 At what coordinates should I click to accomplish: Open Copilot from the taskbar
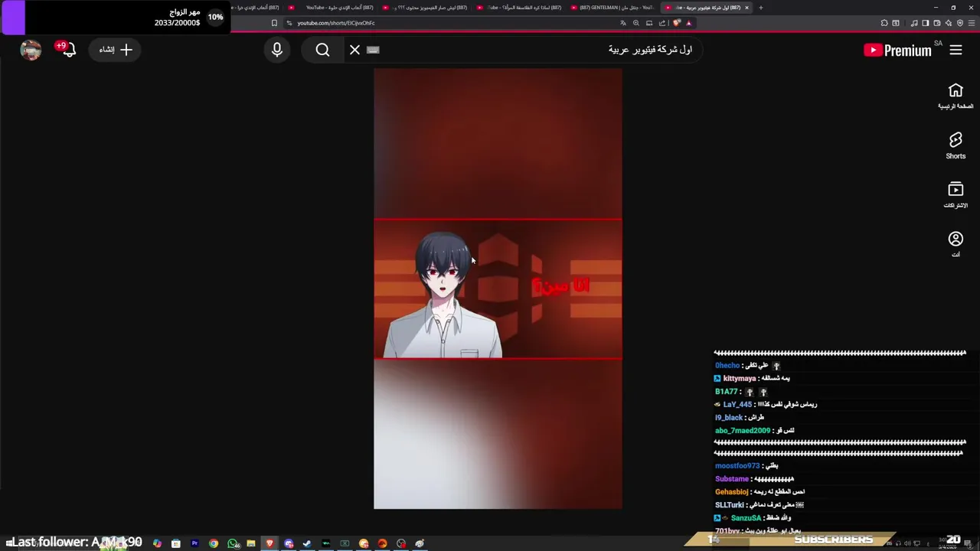click(x=157, y=543)
